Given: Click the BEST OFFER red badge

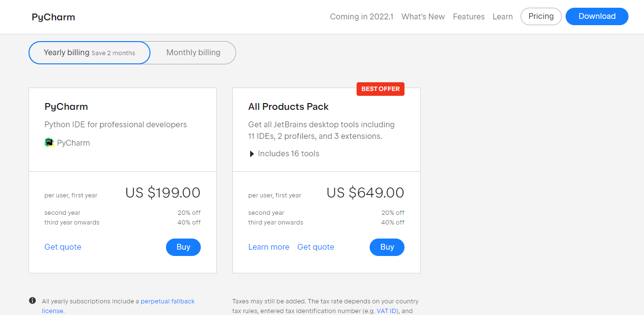Looking at the screenshot, I should [380, 89].
